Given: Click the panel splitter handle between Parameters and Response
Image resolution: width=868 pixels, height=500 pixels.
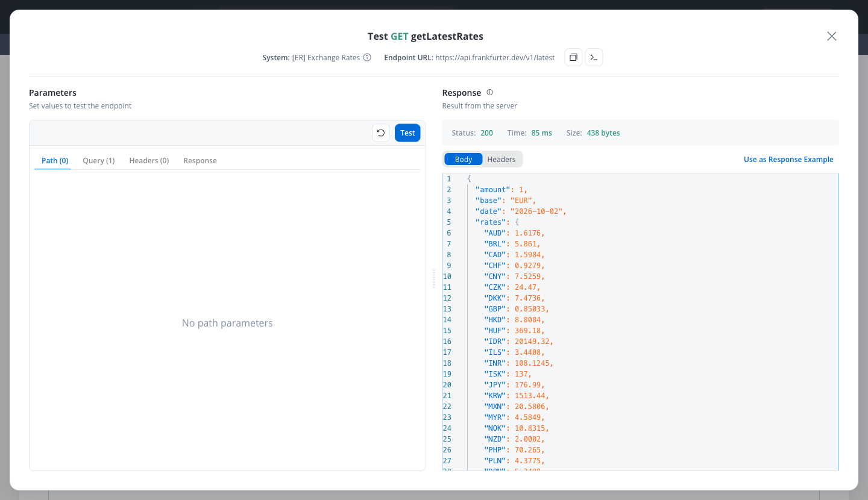Looking at the screenshot, I should tap(434, 279).
